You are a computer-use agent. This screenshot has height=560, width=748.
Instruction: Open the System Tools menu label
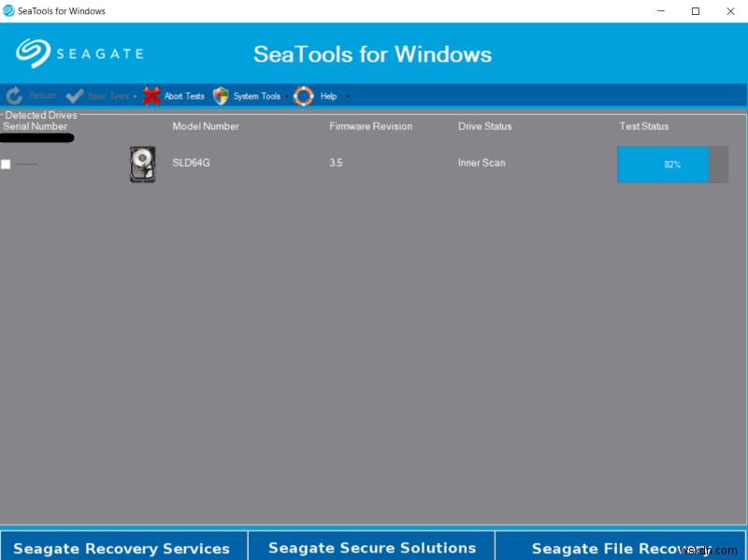tap(256, 96)
